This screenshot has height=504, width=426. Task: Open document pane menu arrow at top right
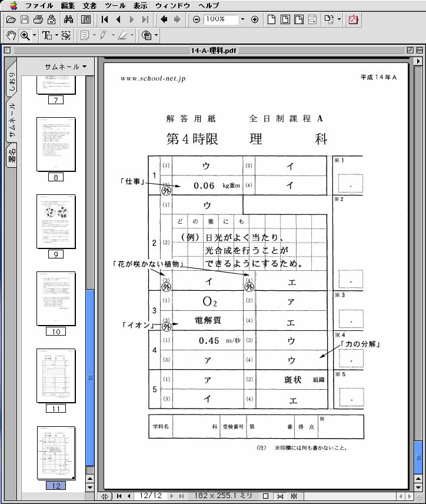pyautogui.click(x=418, y=61)
